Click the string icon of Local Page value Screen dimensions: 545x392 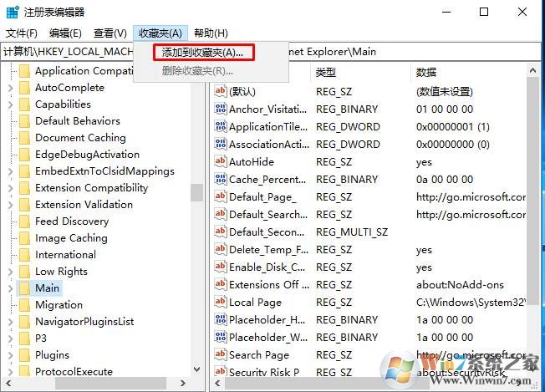(x=221, y=302)
